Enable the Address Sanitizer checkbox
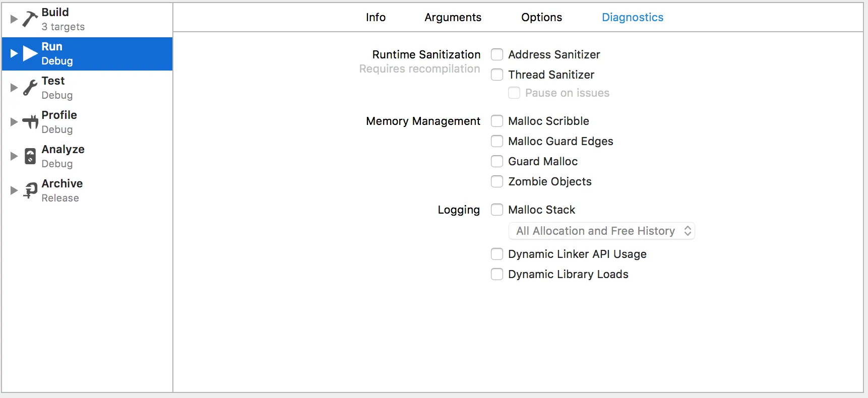Screen dimensions: 868x398 [497, 54]
